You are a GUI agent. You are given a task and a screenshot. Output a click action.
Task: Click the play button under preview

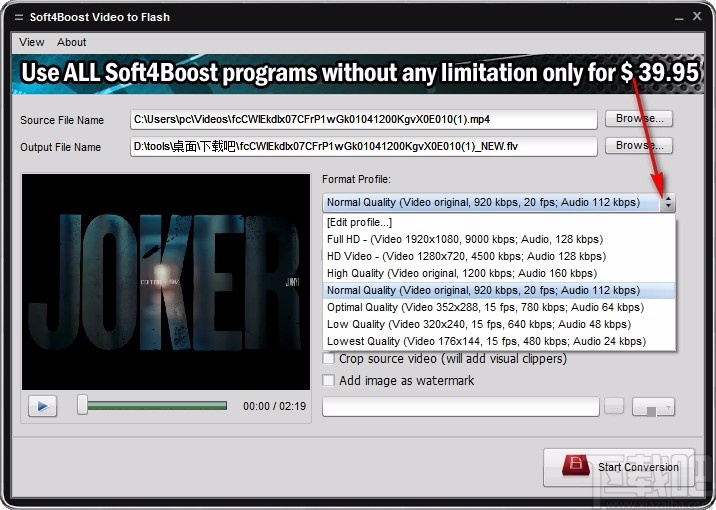pos(42,406)
